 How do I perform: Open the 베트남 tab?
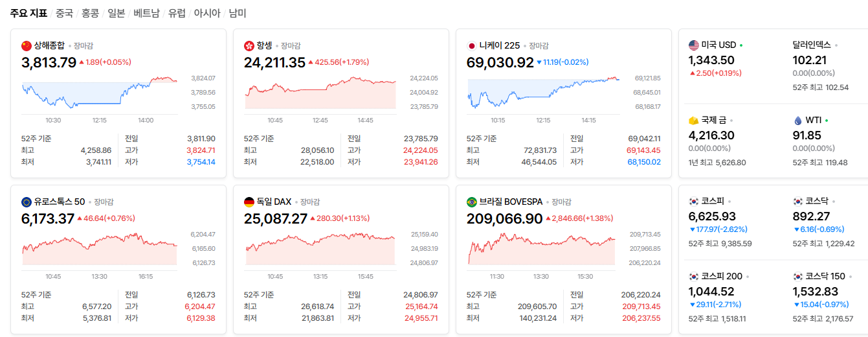coord(146,13)
